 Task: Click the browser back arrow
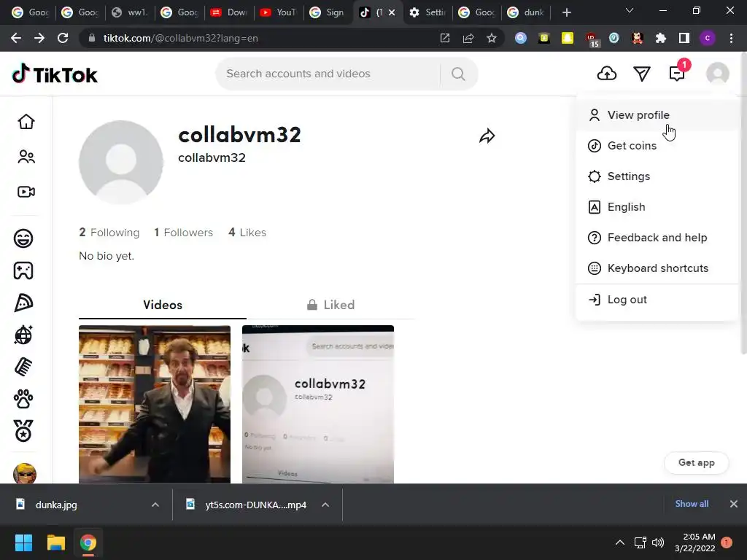coord(16,38)
